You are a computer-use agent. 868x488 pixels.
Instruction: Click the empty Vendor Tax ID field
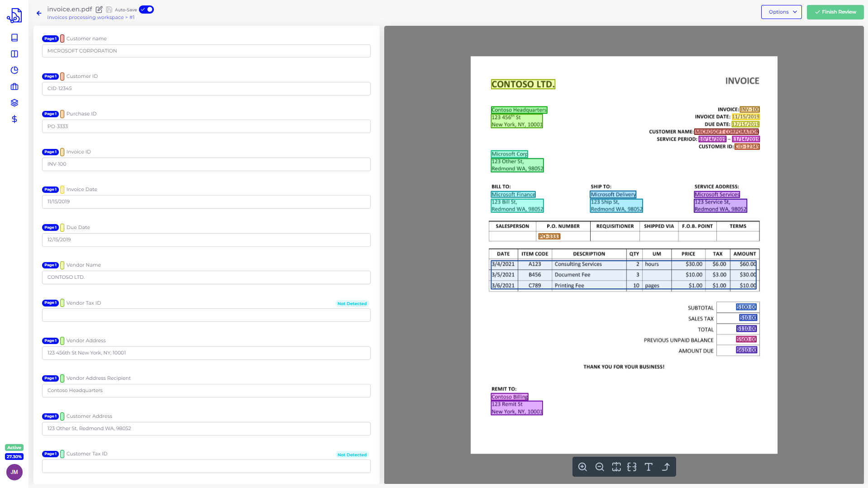pos(206,315)
